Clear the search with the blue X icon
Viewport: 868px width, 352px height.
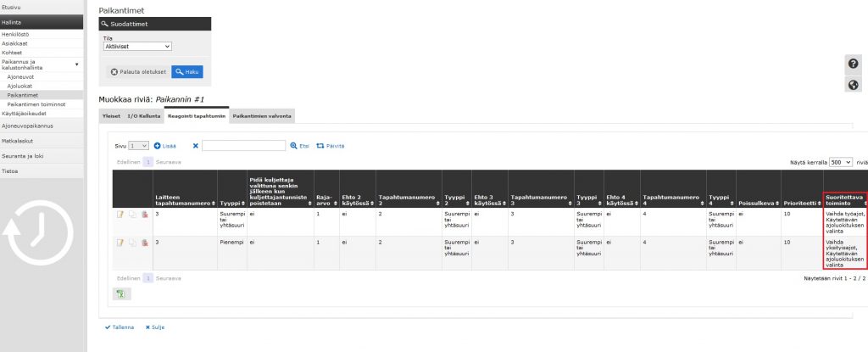pyautogui.click(x=195, y=146)
